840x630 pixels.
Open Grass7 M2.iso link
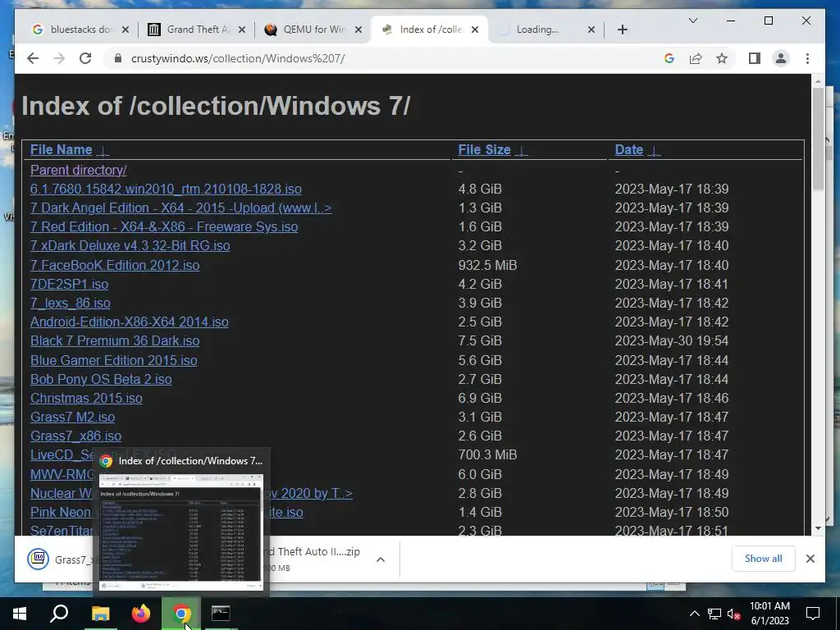click(72, 417)
